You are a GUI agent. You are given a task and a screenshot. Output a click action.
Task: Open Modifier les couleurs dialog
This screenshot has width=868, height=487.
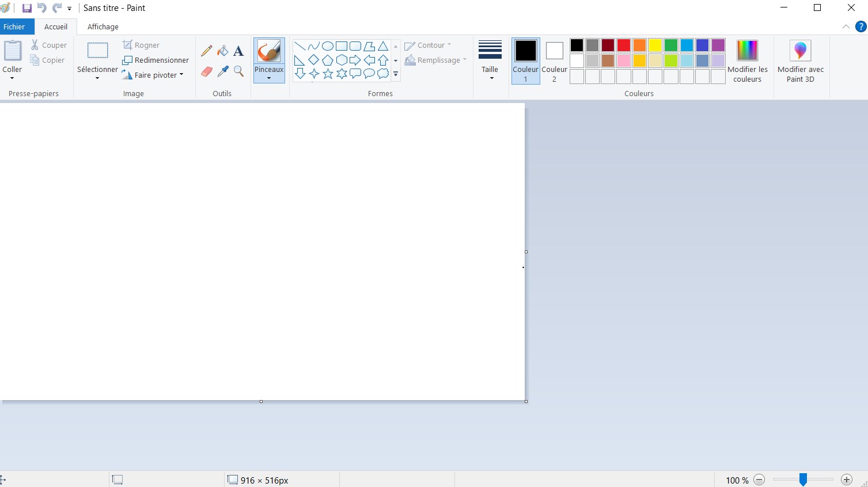point(747,61)
